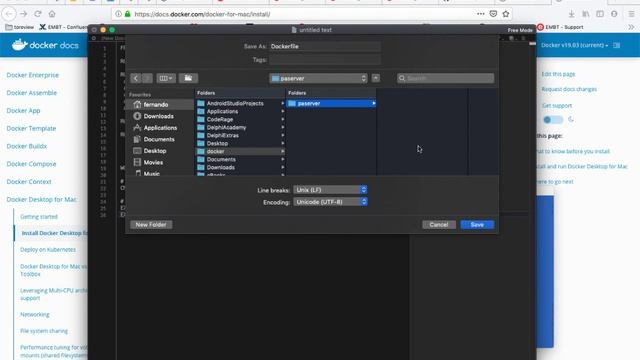Open the column view options dropdown
Image resolution: width=640 pixels, height=360 pixels.
pos(166,78)
